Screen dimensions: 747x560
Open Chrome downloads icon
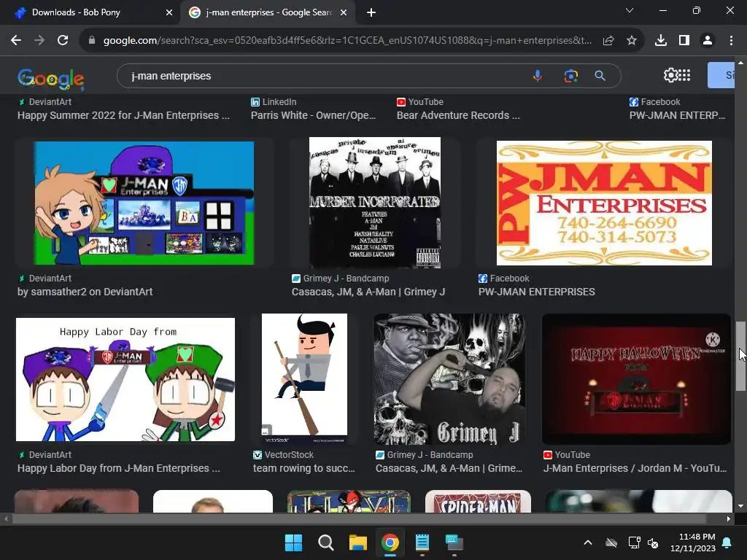[x=661, y=41]
